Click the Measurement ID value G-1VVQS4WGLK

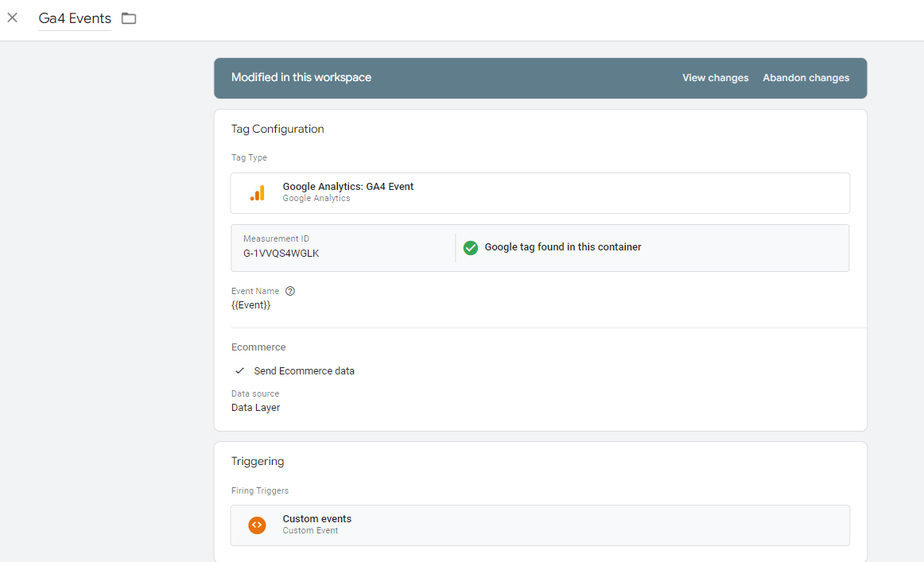pos(281,254)
